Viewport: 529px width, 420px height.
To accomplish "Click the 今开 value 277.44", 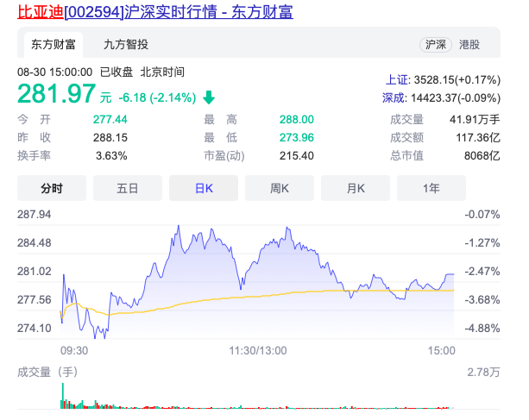I will point(110,119).
